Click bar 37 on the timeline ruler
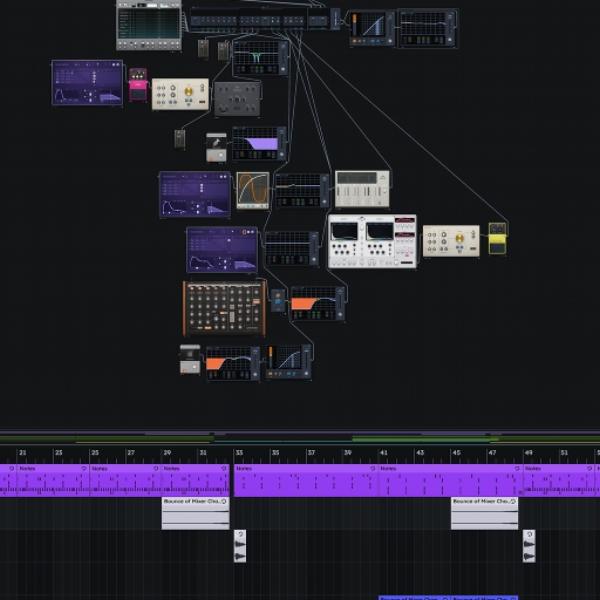Image resolution: width=600 pixels, height=600 pixels. pyautogui.click(x=311, y=453)
